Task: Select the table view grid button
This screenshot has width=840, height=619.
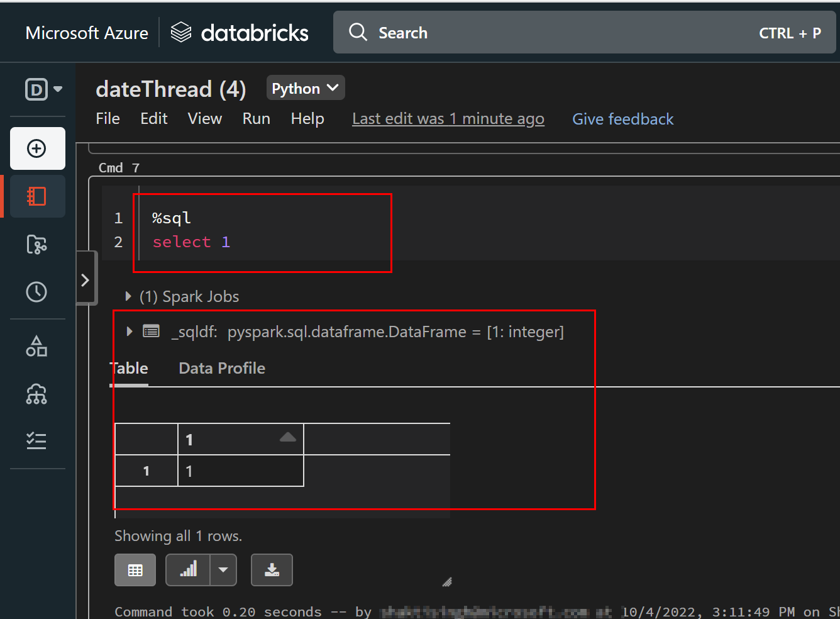Action: [135, 570]
